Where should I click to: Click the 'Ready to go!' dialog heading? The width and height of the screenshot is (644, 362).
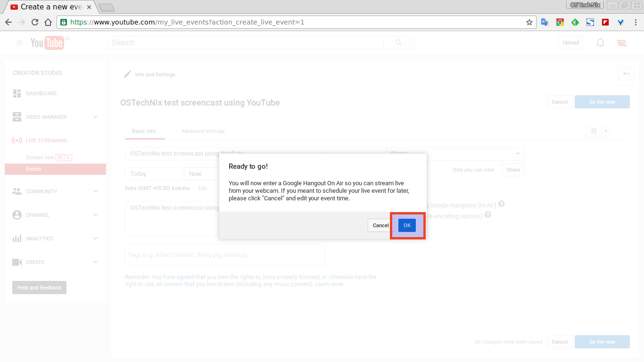point(248,166)
